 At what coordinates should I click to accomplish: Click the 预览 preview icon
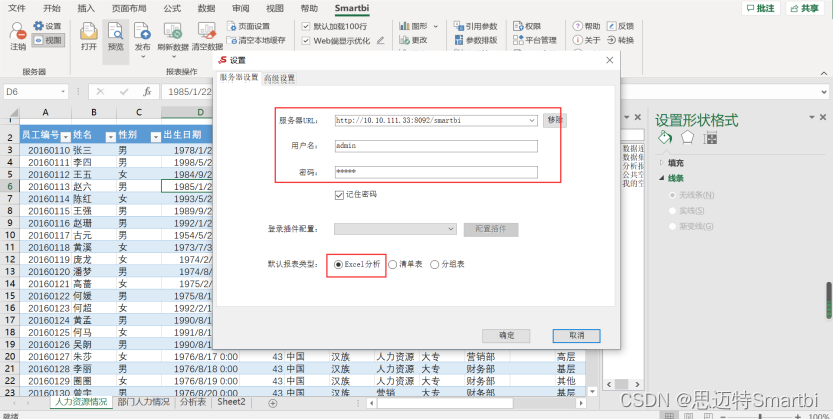[x=115, y=31]
